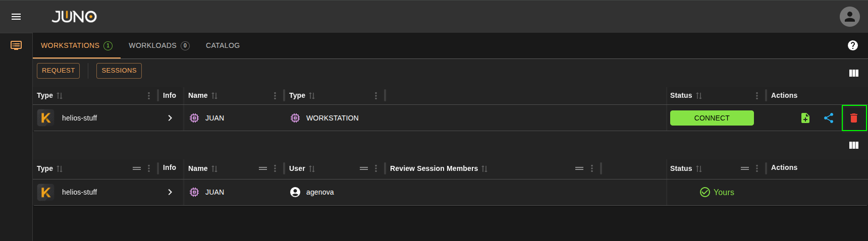
Task: Sort workstations table by Name column
Action: pyautogui.click(x=214, y=96)
